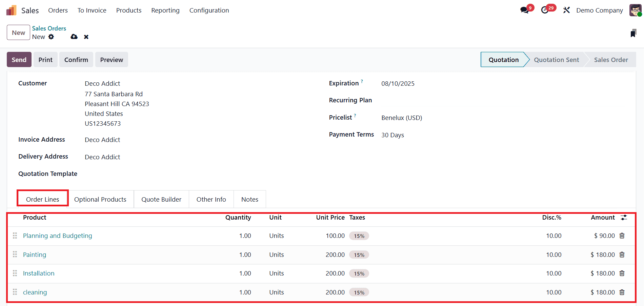The height and width of the screenshot is (306, 644).
Task: Open the Orders menu
Action: [58, 11]
